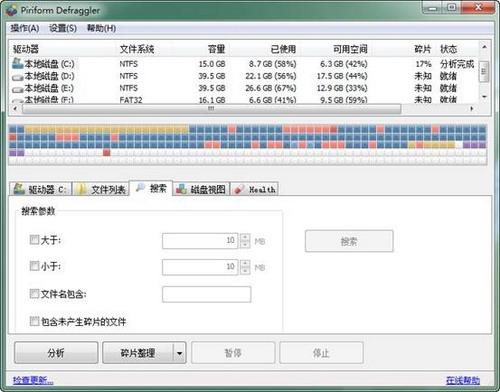Click the stepper beside the 小于 value
This screenshot has width=500, height=392.
[245, 267]
